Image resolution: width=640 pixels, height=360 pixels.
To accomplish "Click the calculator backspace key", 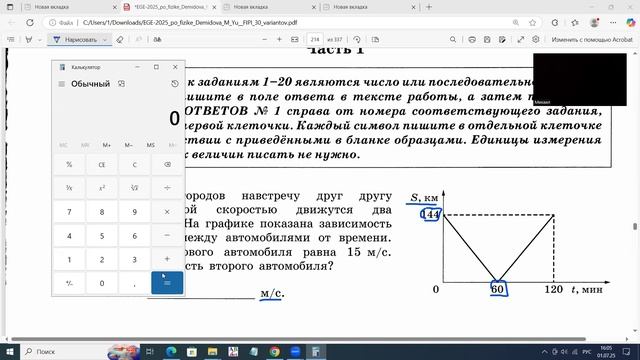I will (167, 164).
